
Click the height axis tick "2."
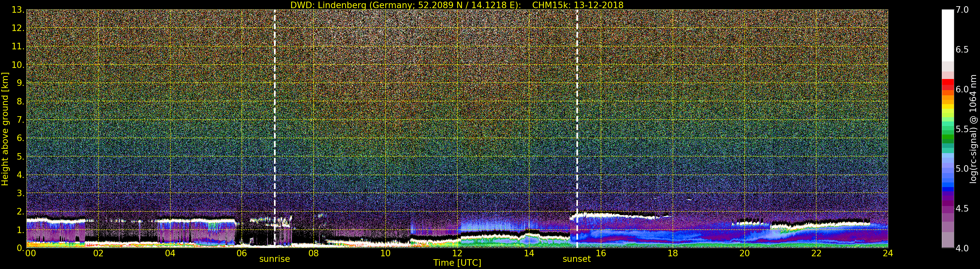point(20,212)
